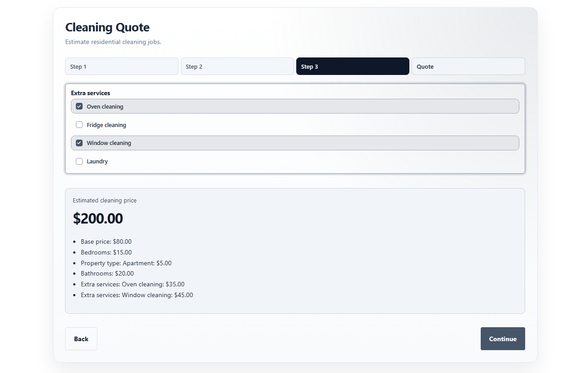Untick the Window cleaning checkbox
Image resolution: width=588 pixels, height=373 pixels.
coord(79,143)
